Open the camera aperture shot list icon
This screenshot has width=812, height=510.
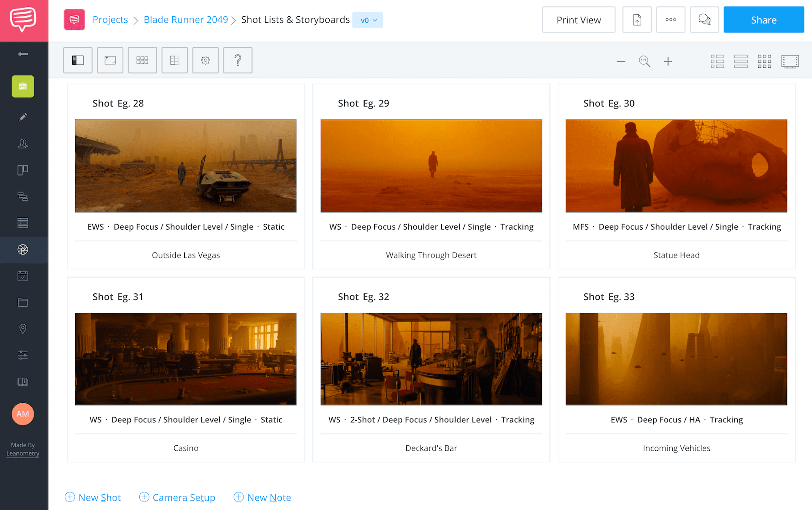(x=23, y=250)
